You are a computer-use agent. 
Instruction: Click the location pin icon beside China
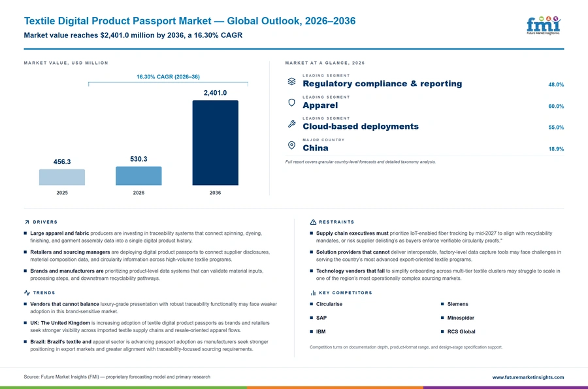[291, 146]
